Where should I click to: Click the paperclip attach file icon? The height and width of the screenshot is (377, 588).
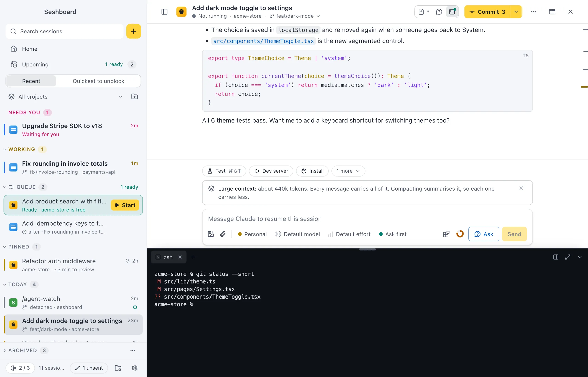[x=223, y=234]
